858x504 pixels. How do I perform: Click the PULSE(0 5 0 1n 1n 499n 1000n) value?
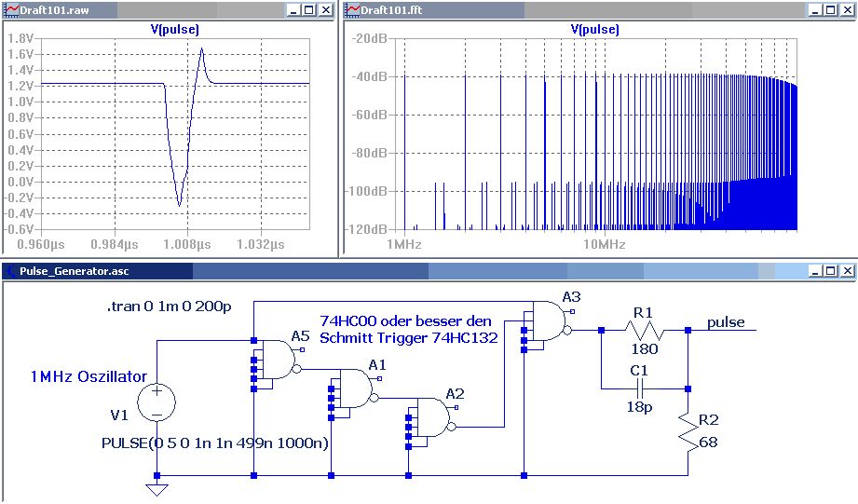coord(215,443)
